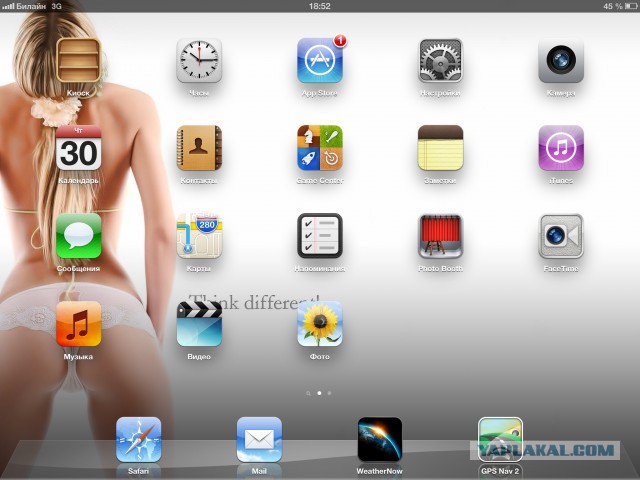Launch Safari from the dock
Screen dimensions: 640x480
tap(138, 440)
